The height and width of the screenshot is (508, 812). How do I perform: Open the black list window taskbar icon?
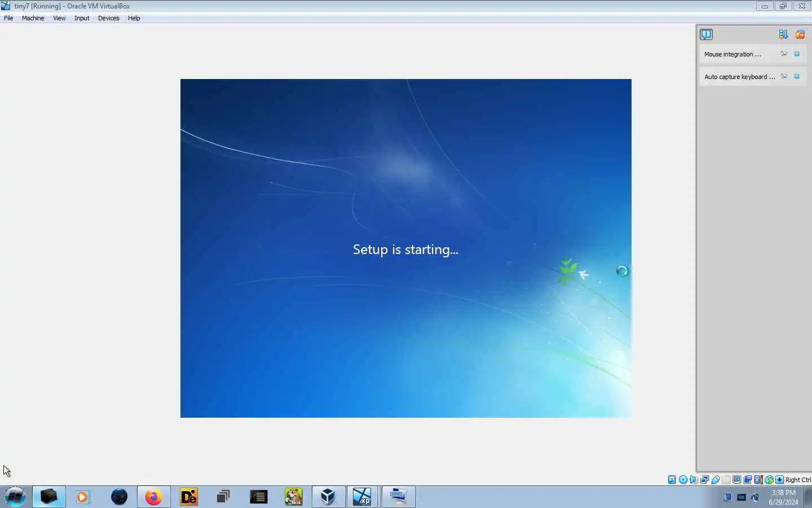coord(258,497)
